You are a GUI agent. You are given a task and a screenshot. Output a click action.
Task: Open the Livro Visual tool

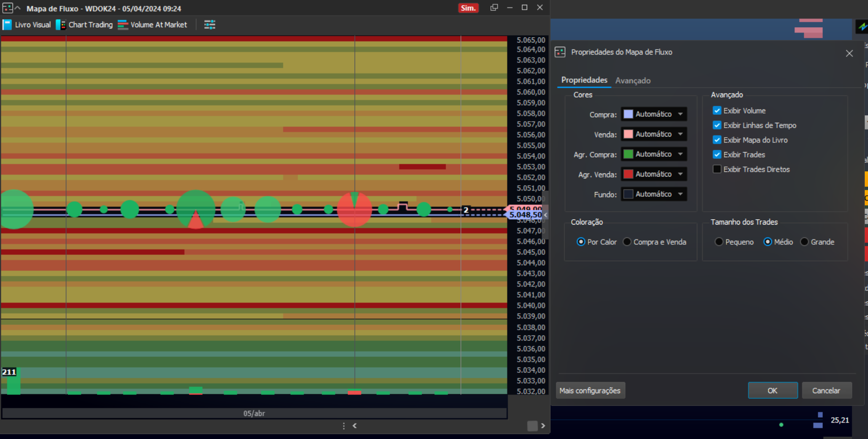[x=27, y=25]
